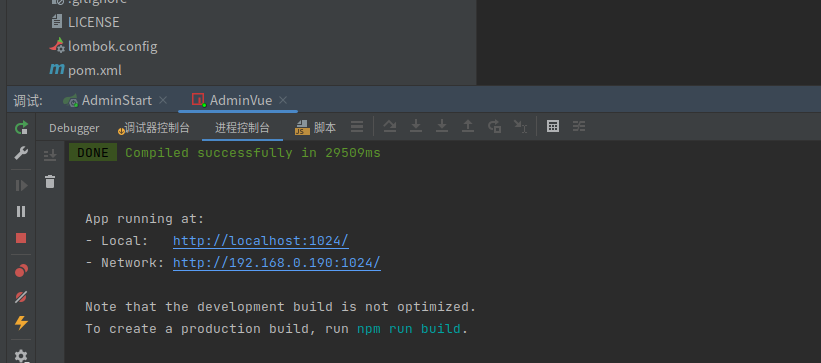Screen dimensions: 821x363
Task: Click the yellow lightning bolt icon
Action: [21, 323]
